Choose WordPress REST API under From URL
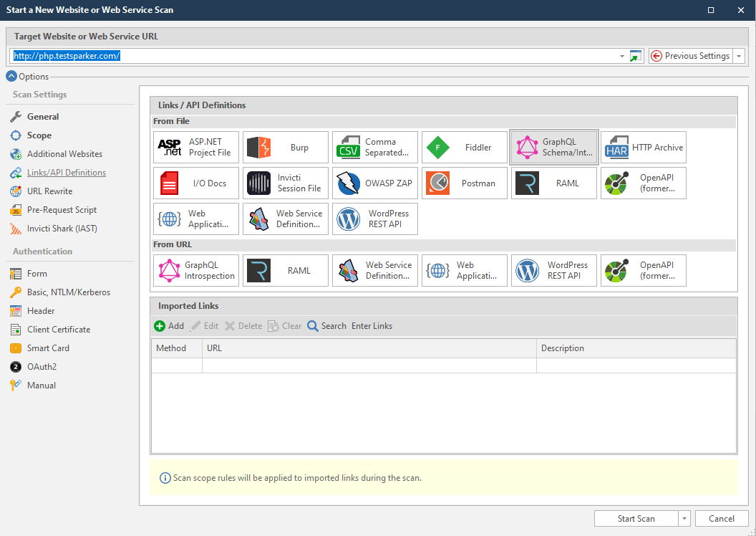756x536 pixels. click(x=553, y=270)
